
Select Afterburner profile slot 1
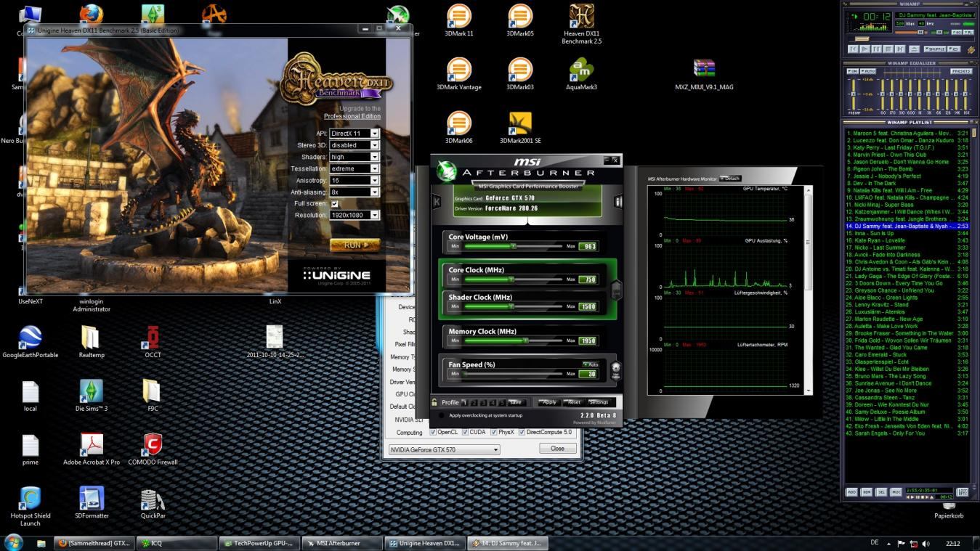pos(465,402)
